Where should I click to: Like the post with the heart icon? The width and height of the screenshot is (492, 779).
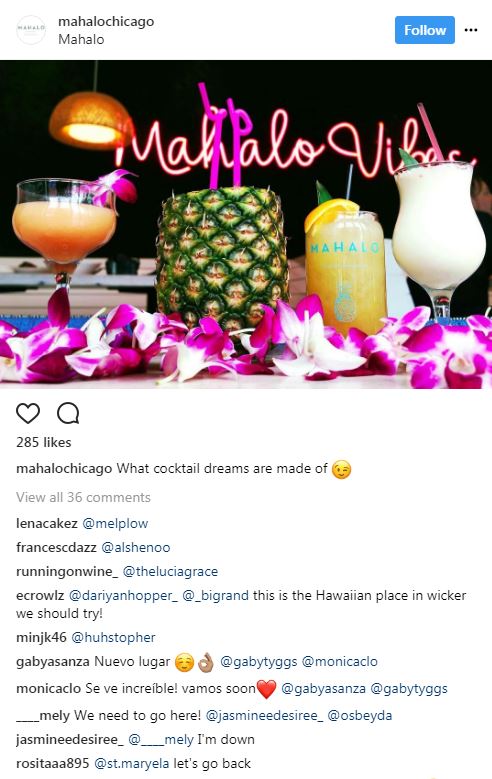tap(28, 413)
